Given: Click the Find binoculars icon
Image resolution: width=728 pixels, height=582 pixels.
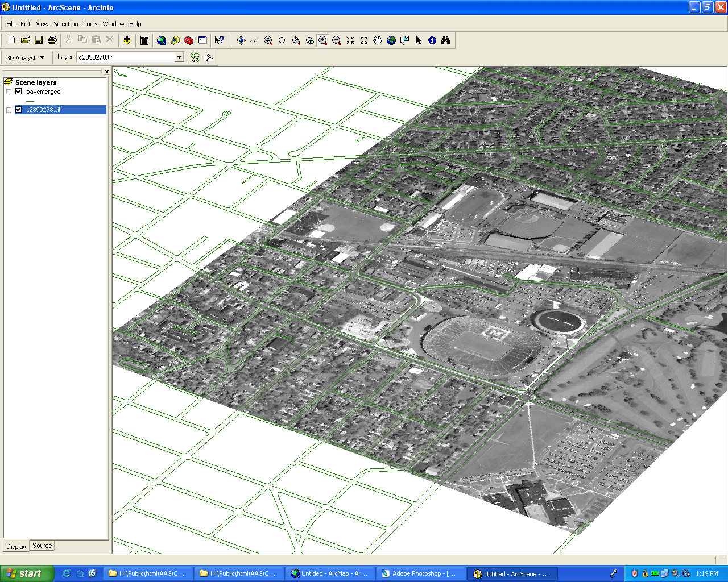Looking at the screenshot, I should (446, 40).
